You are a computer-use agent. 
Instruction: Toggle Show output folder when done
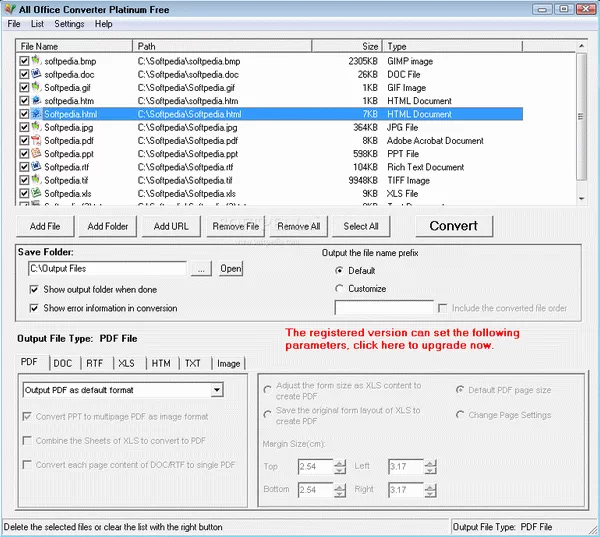pos(34,290)
